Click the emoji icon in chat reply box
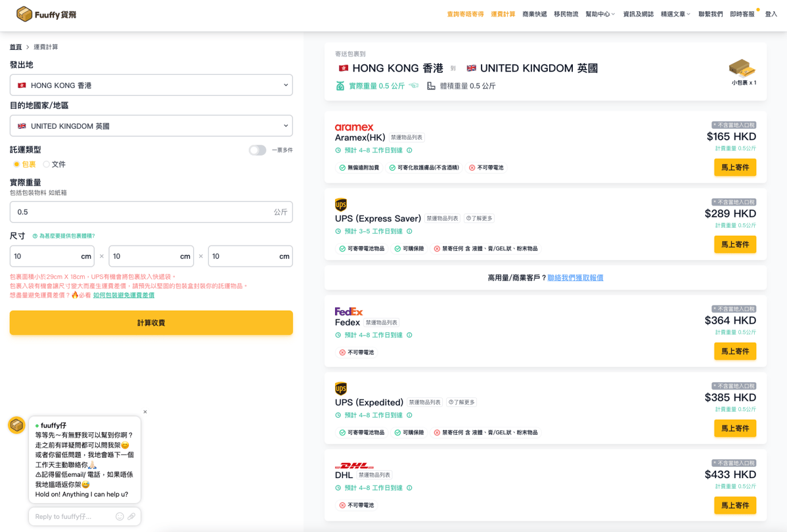Image resolution: width=787 pixels, height=532 pixels. (x=120, y=517)
